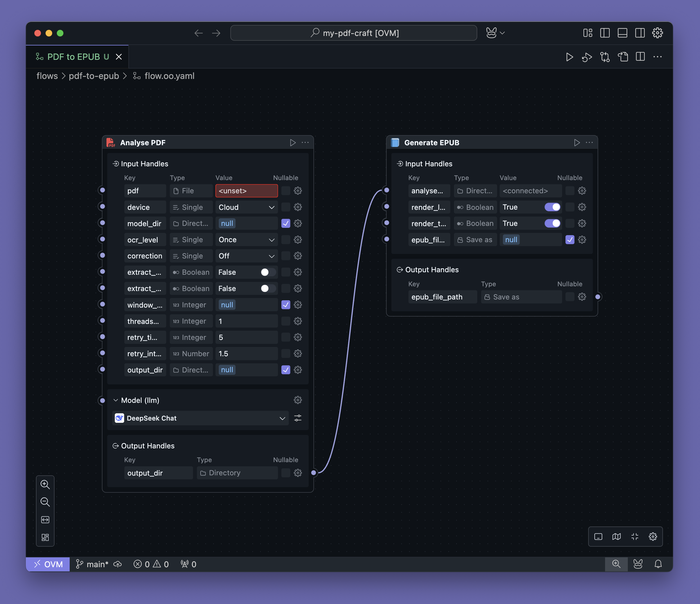
Task: Open the ocr_level Once dropdown
Action: coord(246,240)
